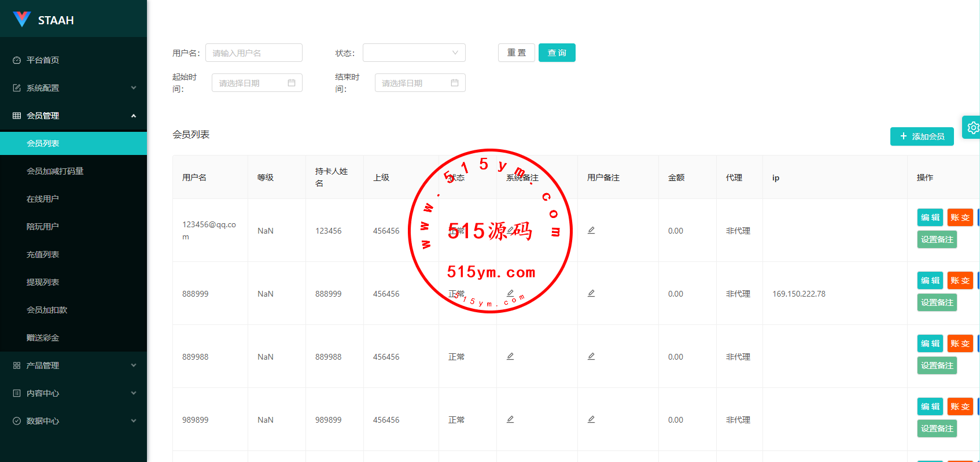Open calendar icon in end date field
This screenshot has height=462, width=980.
pyautogui.click(x=455, y=83)
